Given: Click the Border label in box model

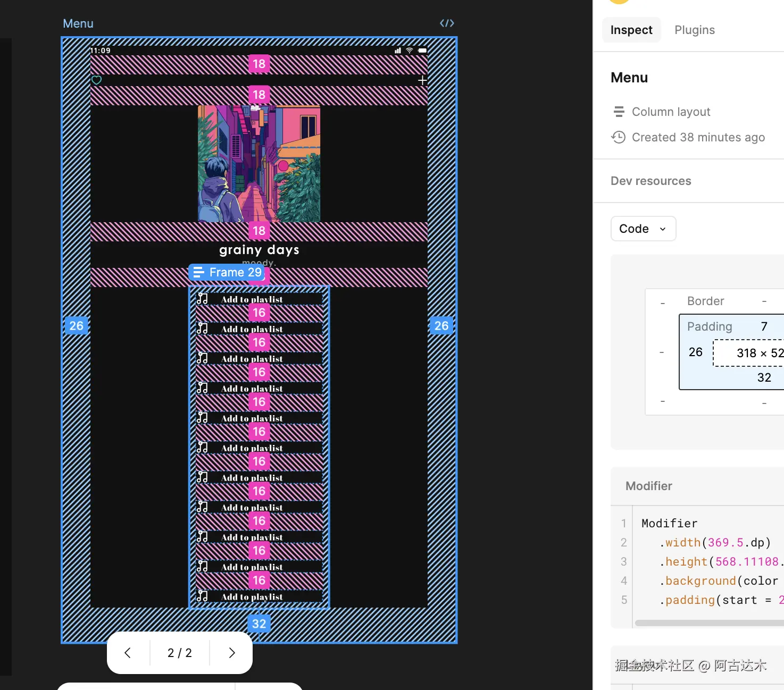Looking at the screenshot, I should [x=706, y=301].
